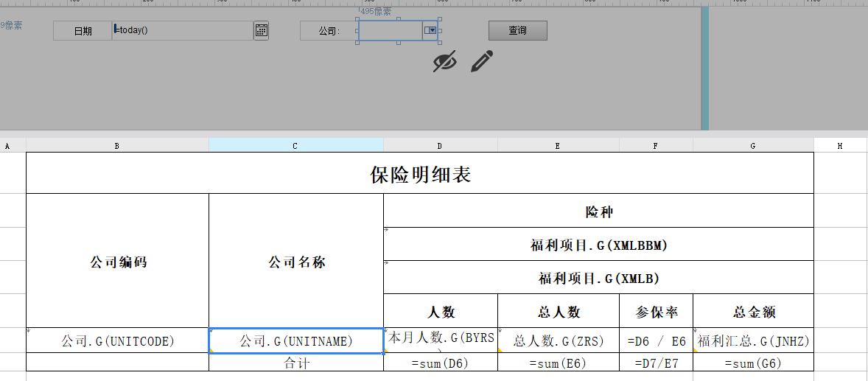Select column header B
868x381 pixels.
tap(117, 146)
